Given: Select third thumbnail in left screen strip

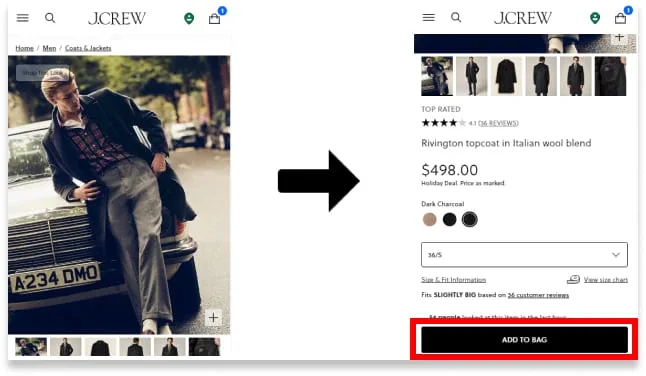Looking at the screenshot, I should point(101,347).
